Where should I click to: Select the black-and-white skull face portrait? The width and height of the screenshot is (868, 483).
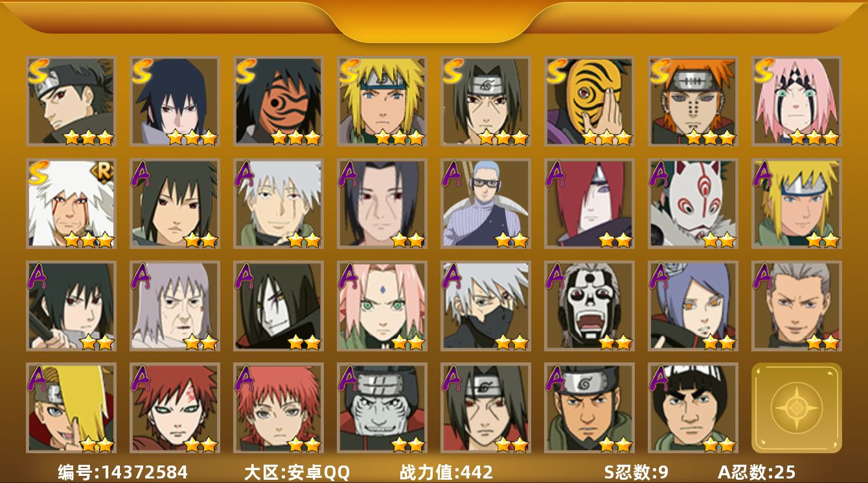pos(589,306)
